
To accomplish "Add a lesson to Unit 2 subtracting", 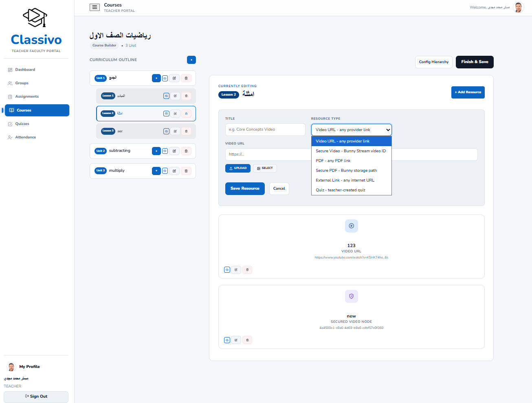I will pyautogui.click(x=156, y=151).
